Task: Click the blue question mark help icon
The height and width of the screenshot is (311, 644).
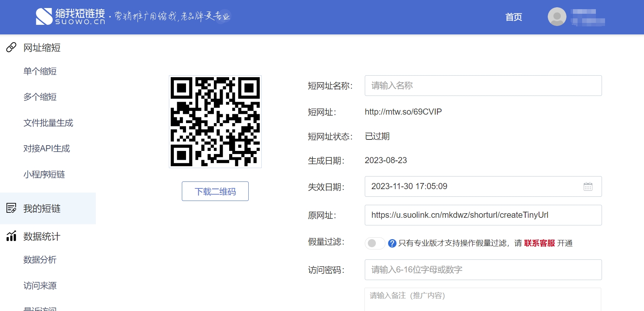Action: pyautogui.click(x=392, y=243)
